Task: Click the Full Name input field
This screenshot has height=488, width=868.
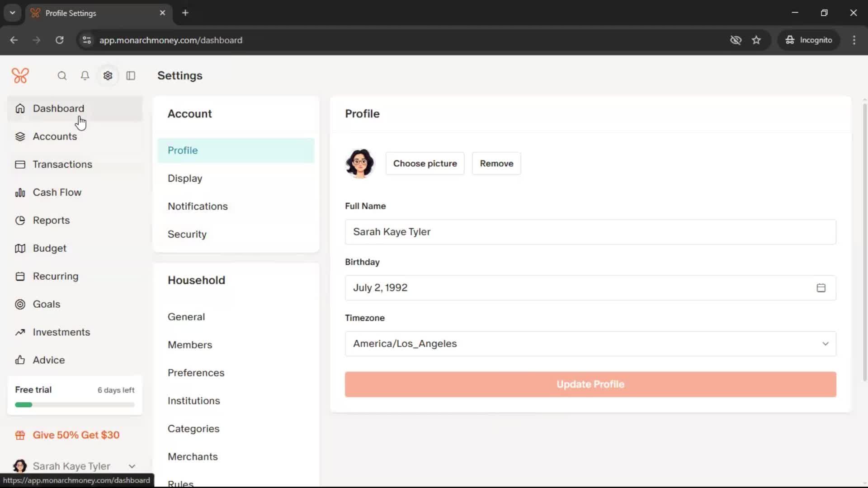Action: point(590,232)
